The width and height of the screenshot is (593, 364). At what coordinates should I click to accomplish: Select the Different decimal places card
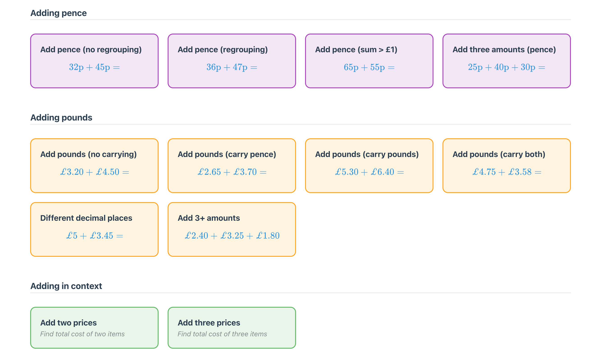click(94, 229)
